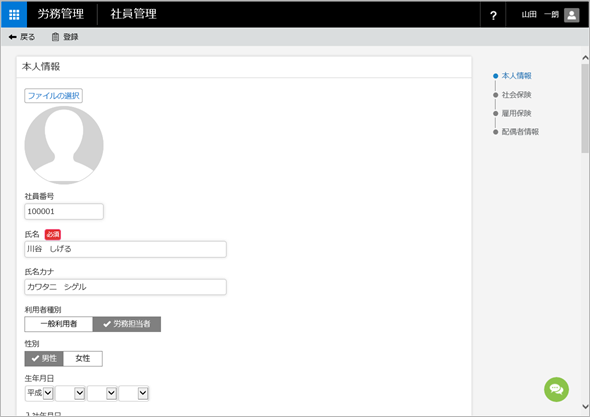This screenshot has height=417, width=590.
Task: Jump to 本人情報 section in side navigation
Action: (x=516, y=76)
